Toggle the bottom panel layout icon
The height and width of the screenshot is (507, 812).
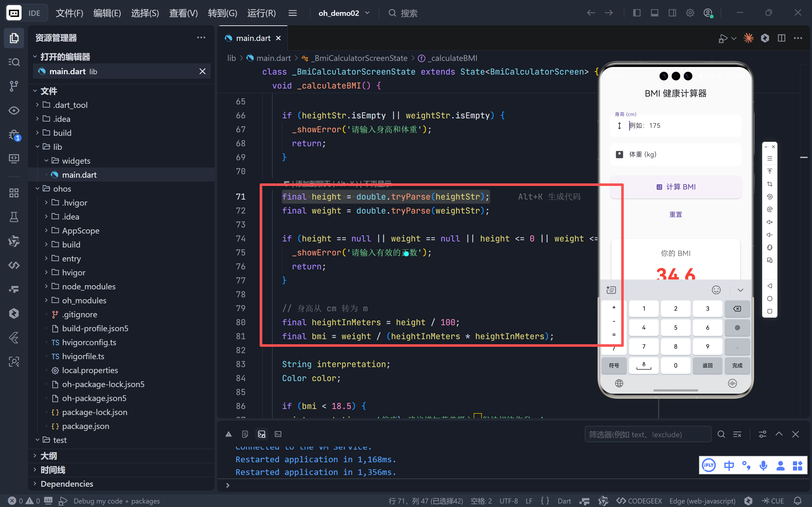click(x=654, y=13)
